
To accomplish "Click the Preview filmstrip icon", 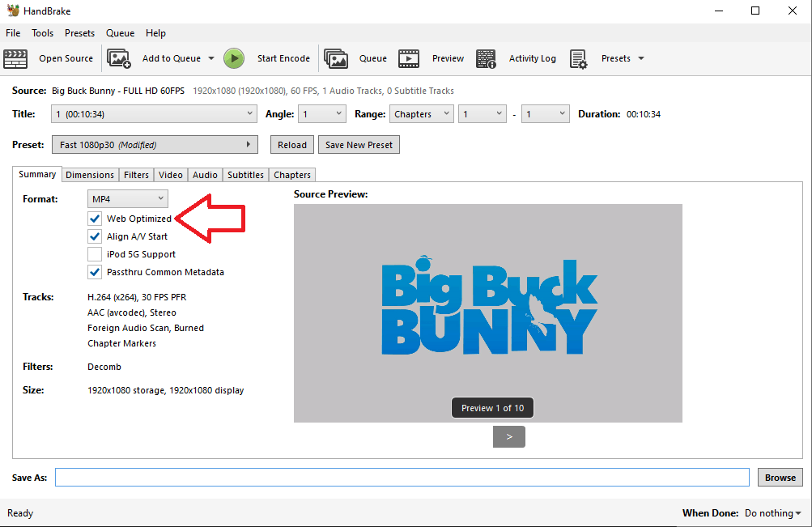I will [409, 58].
